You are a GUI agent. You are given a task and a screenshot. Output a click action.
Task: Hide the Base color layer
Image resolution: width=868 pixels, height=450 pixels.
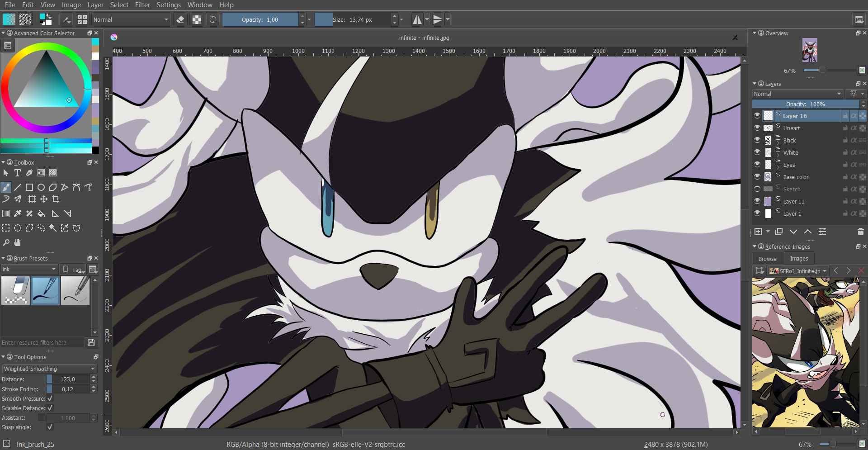(757, 177)
